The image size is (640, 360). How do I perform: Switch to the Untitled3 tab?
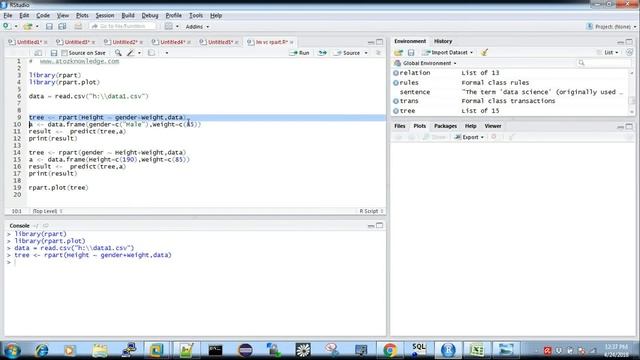77,42
